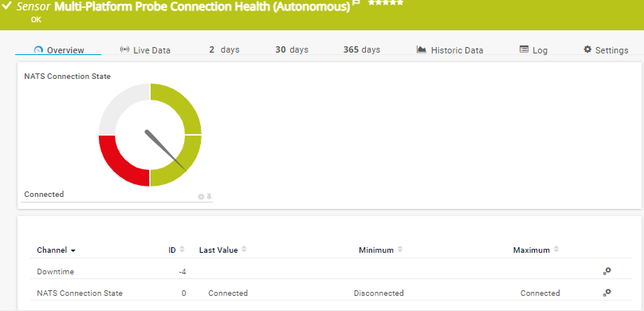This screenshot has width=644, height=311.
Task: Sort table by Minimum column arrows
Action: click(x=400, y=250)
